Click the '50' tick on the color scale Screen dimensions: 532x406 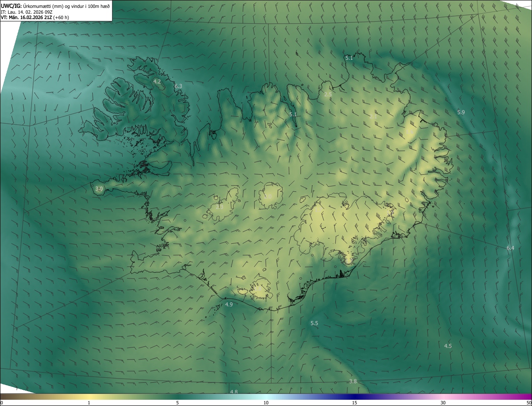[x=529, y=403]
